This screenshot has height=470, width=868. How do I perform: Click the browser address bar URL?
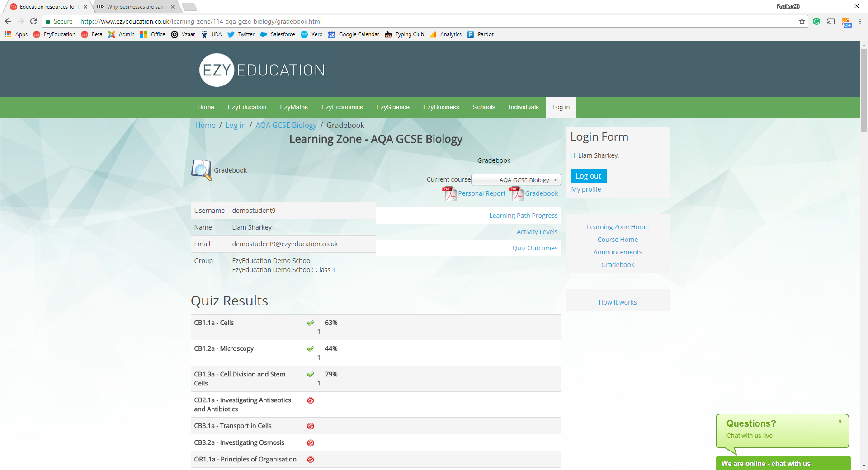pos(201,21)
